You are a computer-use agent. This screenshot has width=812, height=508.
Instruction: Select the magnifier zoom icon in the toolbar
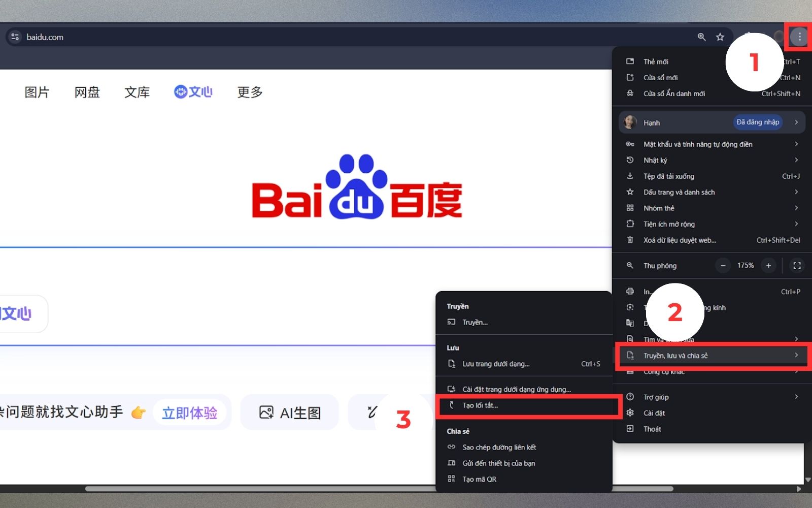tap(701, 37)
